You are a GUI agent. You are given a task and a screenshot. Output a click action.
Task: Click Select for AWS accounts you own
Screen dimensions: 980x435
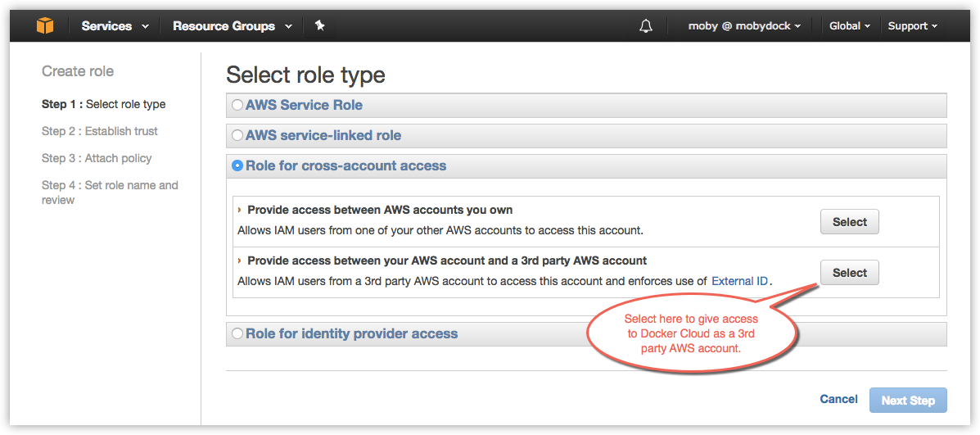[849, 222]
